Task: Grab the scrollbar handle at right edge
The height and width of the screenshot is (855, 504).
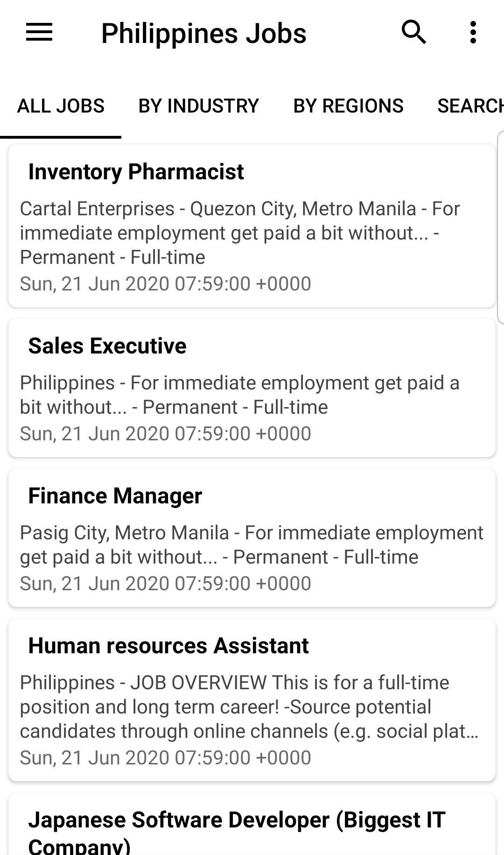Action: point(501,227)
